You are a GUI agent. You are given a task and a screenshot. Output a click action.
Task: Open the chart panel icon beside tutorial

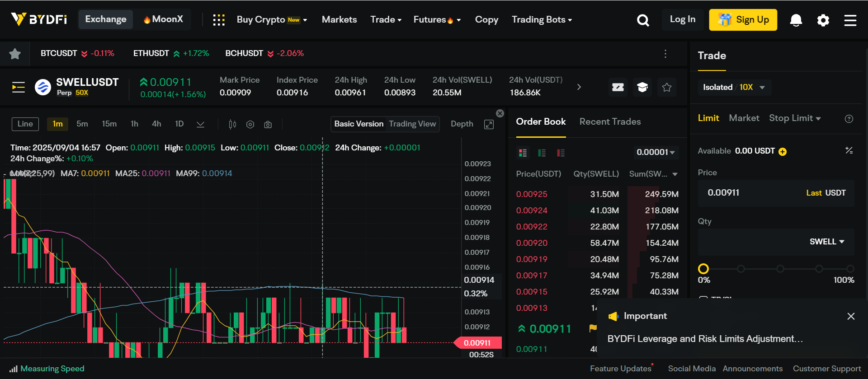click(x=618, y=87)
